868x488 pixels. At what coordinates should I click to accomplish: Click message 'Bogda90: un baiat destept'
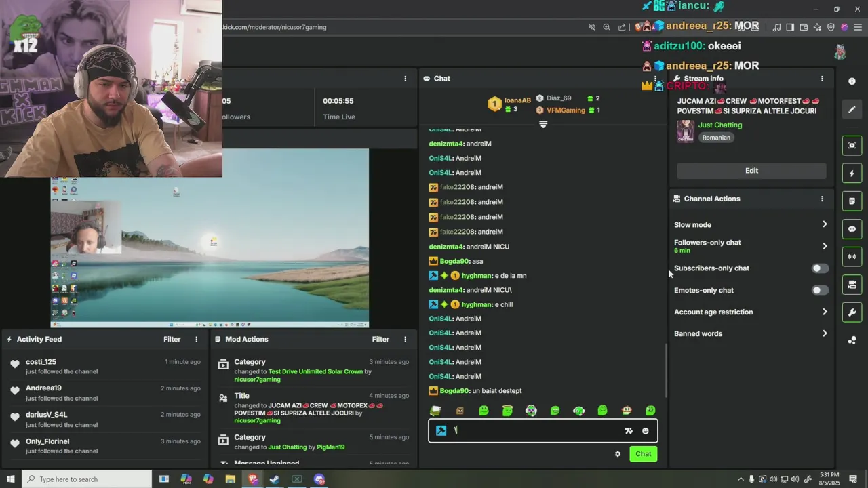(475, 391)
